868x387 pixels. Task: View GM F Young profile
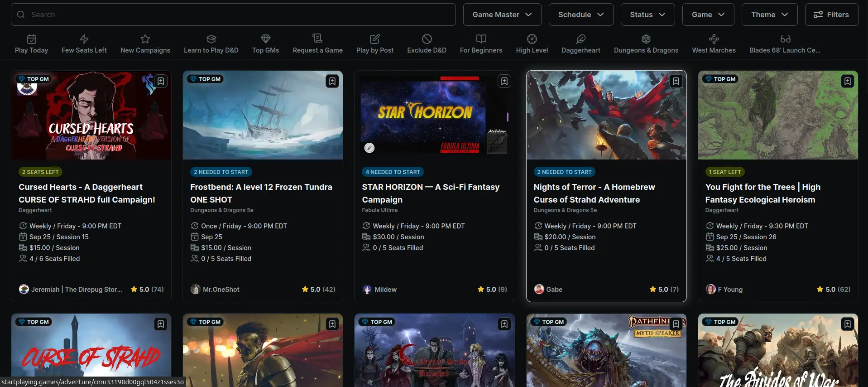[724, 289]
